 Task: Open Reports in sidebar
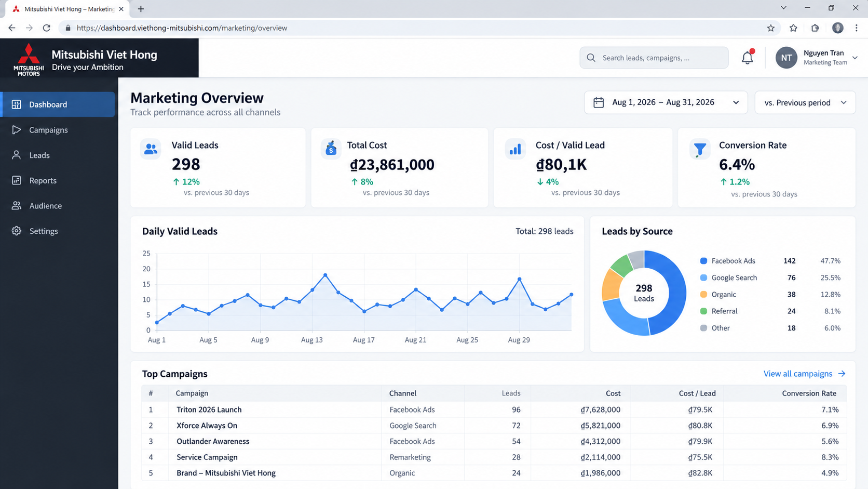pyautogui.click(x=58, y=180)
